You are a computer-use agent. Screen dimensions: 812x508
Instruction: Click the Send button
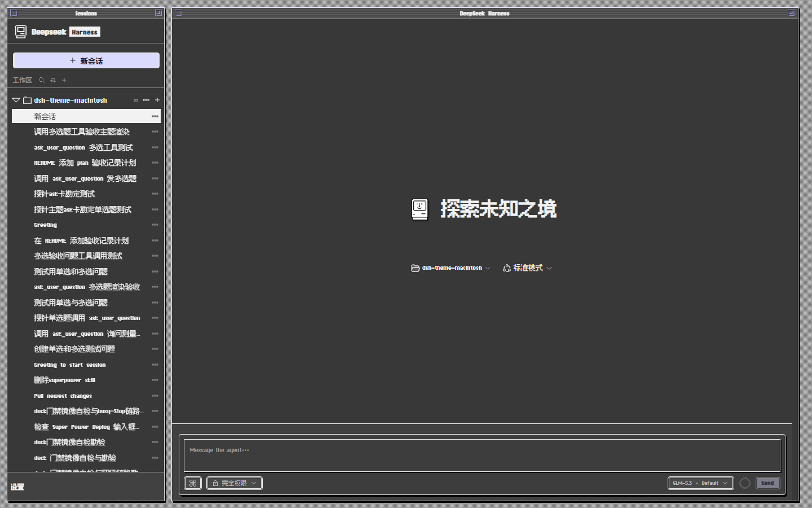[x=767, y=483]
